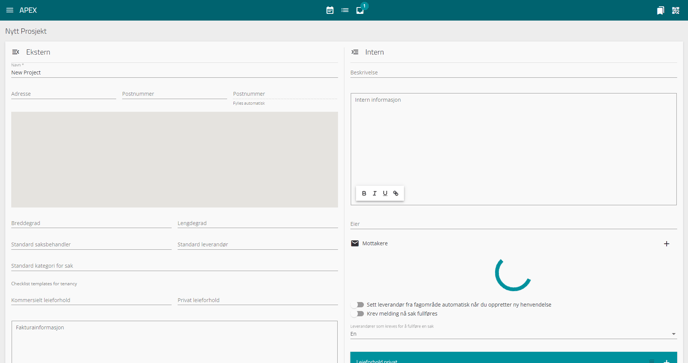Click the first Postnummer input field
The width and height of the screenshot is (688, 363).
pyautogui.click(x=174, y=94)
